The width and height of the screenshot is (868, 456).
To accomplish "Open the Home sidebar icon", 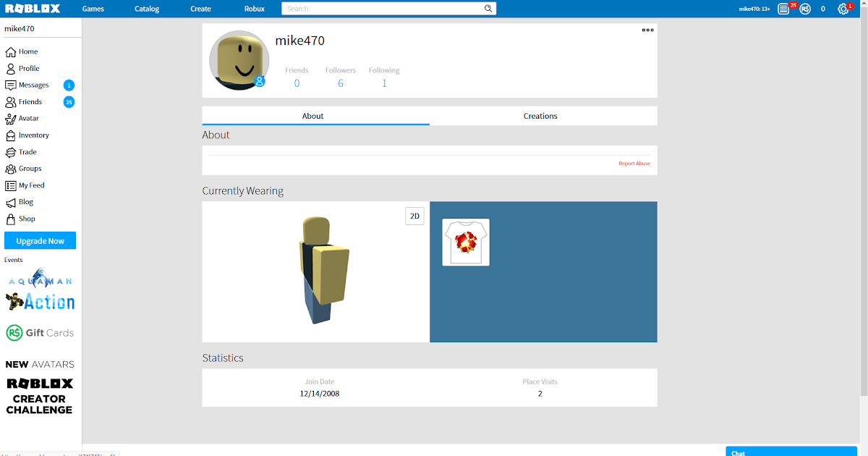I will (10, 52).
